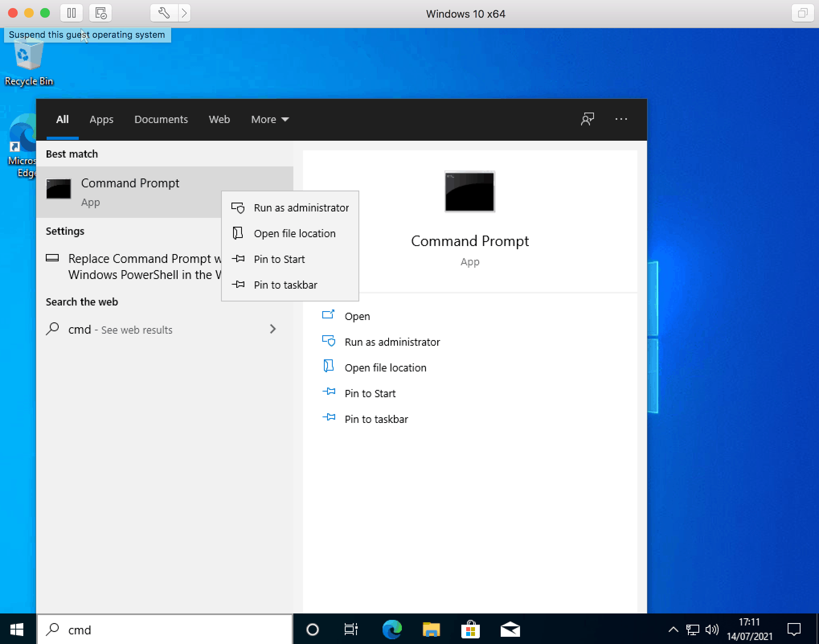Image resolution: width=819 pixels, height=644 pixels.
Task: Switch to the Documents search tab
Action: coord(161,119)
